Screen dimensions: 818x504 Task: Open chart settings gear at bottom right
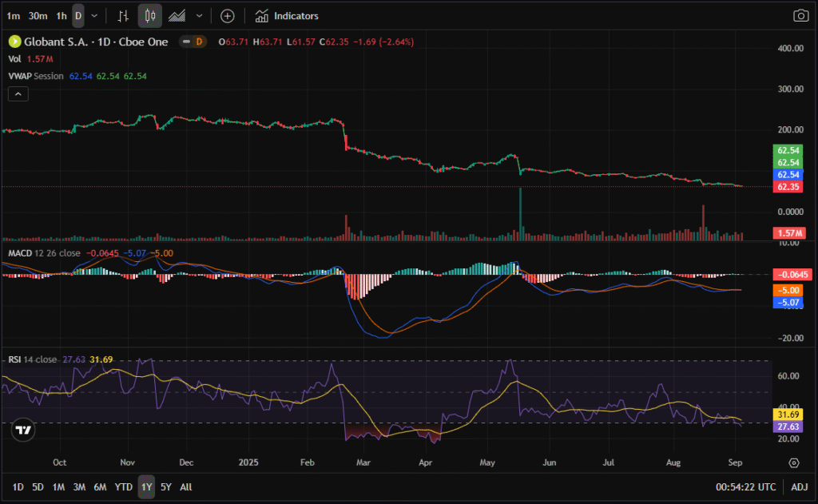794,462
